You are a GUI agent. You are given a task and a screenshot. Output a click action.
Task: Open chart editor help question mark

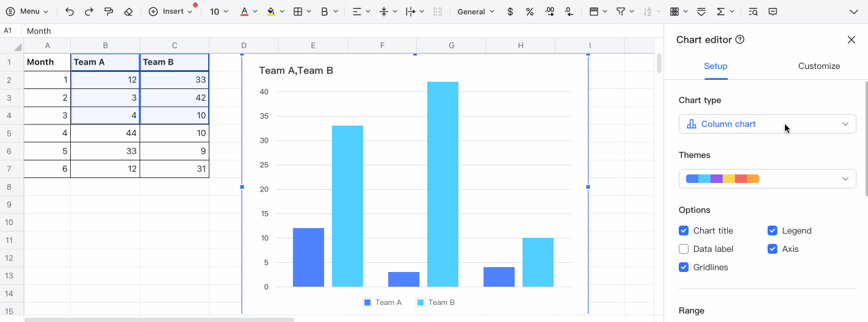point(740,40)
